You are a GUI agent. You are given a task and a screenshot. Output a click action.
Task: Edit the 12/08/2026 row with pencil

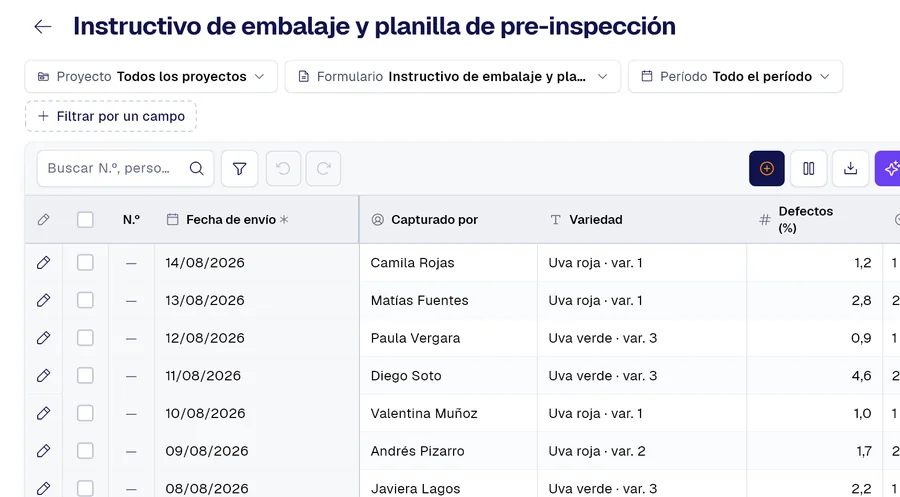(43, 338)
